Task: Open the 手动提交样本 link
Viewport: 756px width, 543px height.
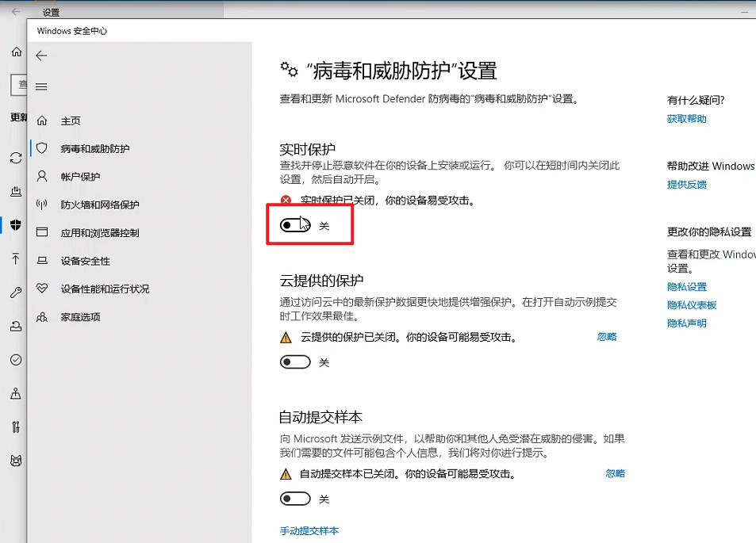Action: [309, 530]
